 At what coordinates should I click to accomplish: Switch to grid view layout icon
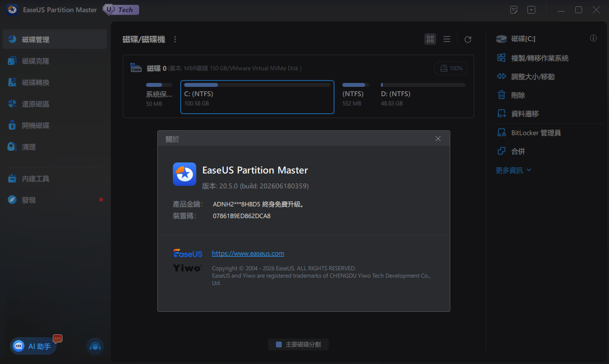[x=430, y=39]
